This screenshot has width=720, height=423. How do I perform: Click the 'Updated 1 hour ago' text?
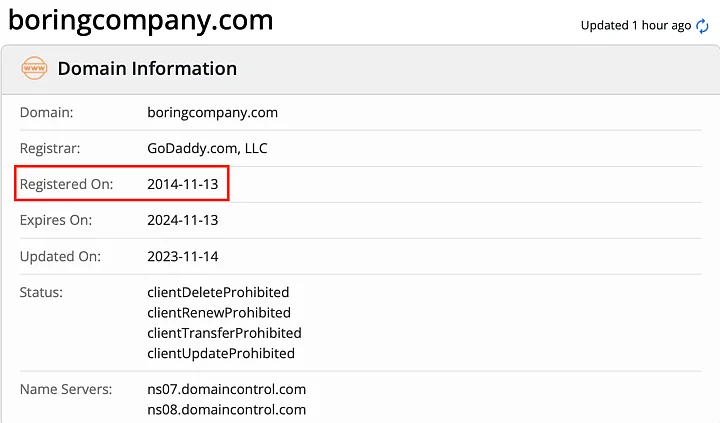[x=635, y=26]
